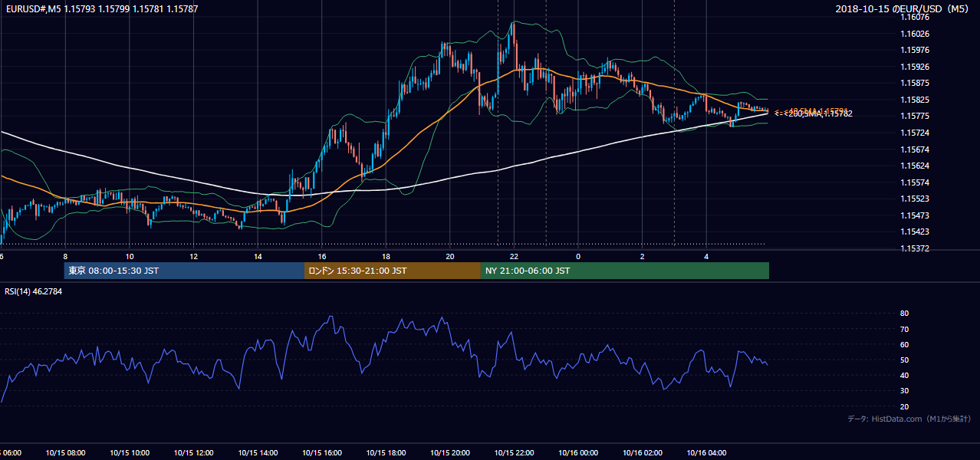Click hour 4 on the chart axis
This screenshot has height=460, width=980.
[x=706, y=256]
